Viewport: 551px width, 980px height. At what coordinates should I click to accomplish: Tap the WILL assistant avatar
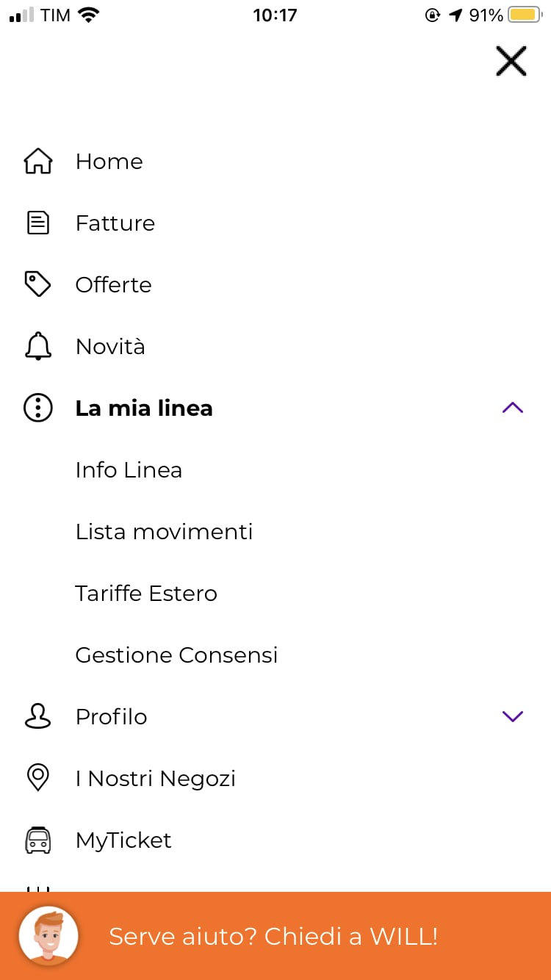[x=48, y=936]
